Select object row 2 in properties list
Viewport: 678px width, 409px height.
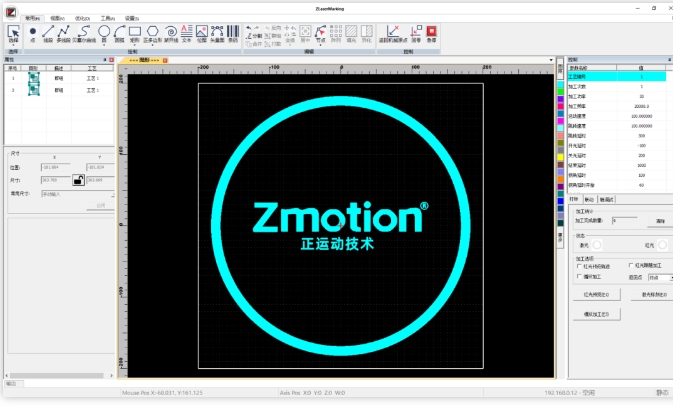point(59,90)
